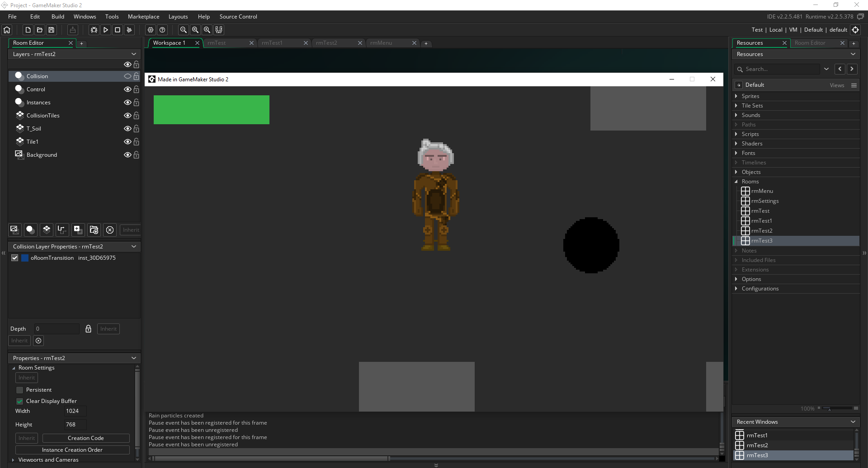Expand Viewports and Cameras section

coord(13,460)
